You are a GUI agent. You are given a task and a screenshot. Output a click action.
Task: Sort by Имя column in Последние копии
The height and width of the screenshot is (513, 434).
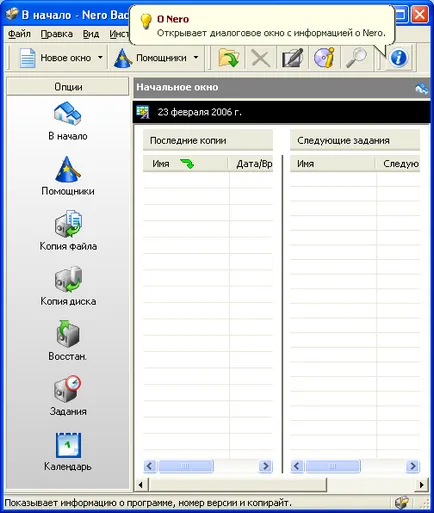pyautogui.click(x=186, y=164)
